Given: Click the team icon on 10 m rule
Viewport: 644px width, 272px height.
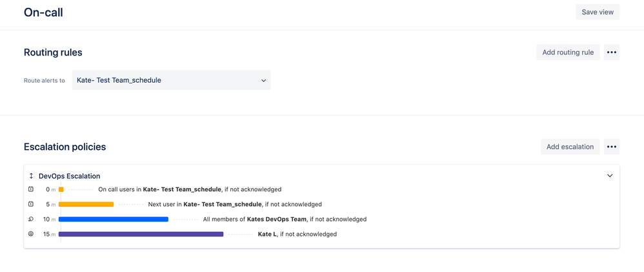Looking at the screenshot, I should pyautogui.click(x=31, y=219).
